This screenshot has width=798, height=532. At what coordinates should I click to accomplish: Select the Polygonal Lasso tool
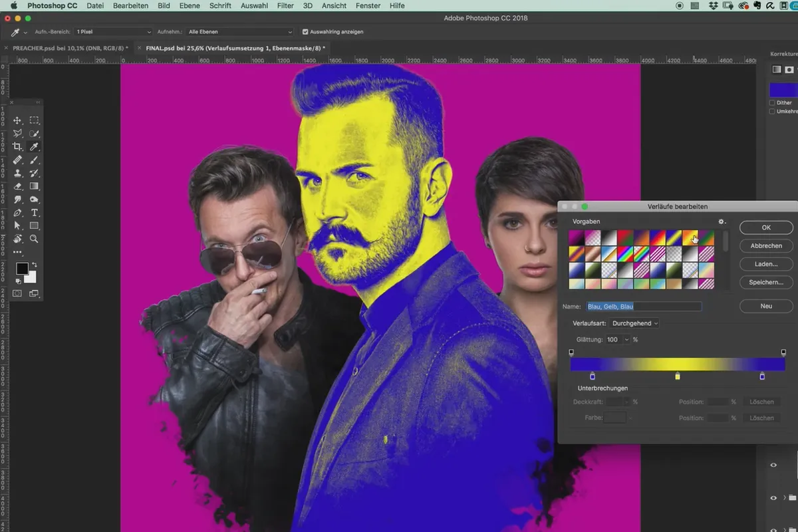coord(17,134)
